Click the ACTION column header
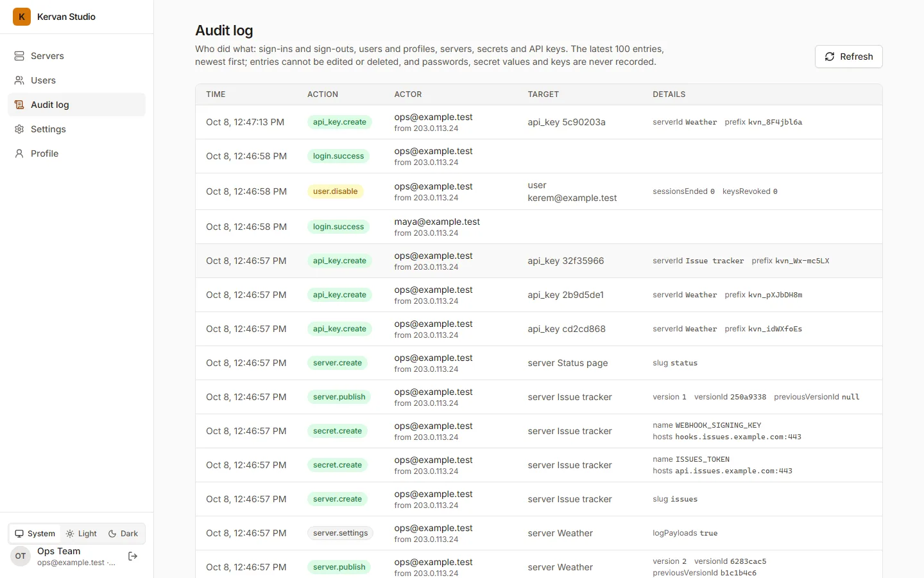 tap(322, 94)
